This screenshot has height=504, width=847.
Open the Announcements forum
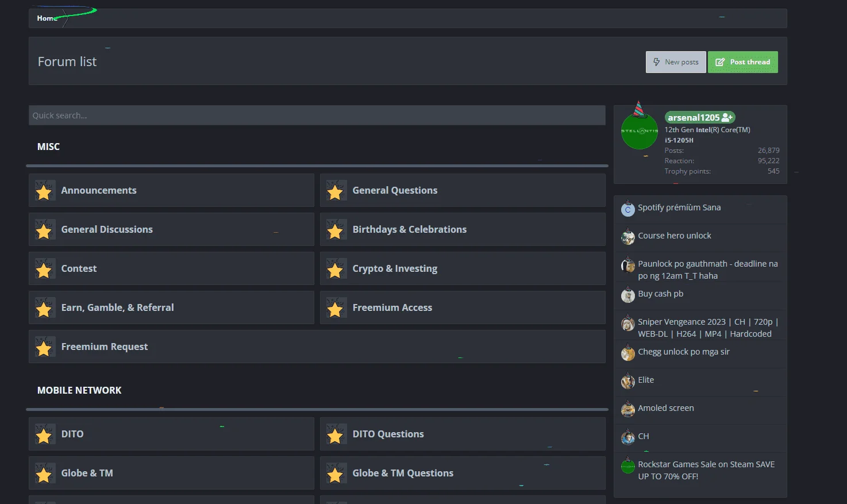[x=99, y=190]
